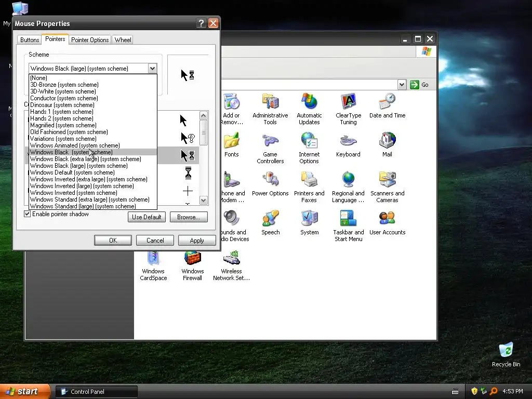Screen dimensions: 532x399
Task: Open the Speech applet
Action: (x=270, y=222)
